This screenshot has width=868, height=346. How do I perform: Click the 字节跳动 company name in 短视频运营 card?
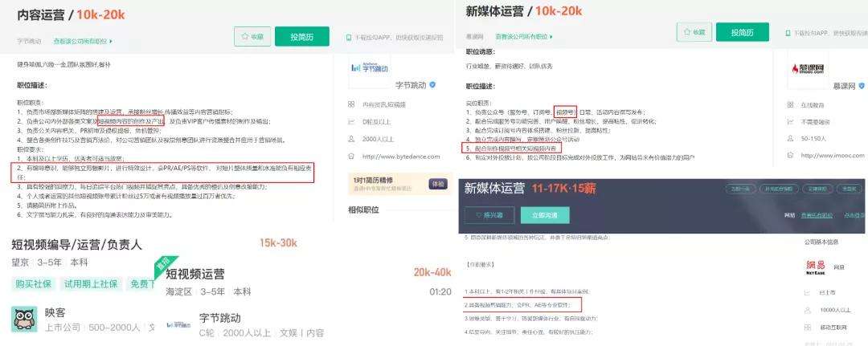click(x=219, y=319)
